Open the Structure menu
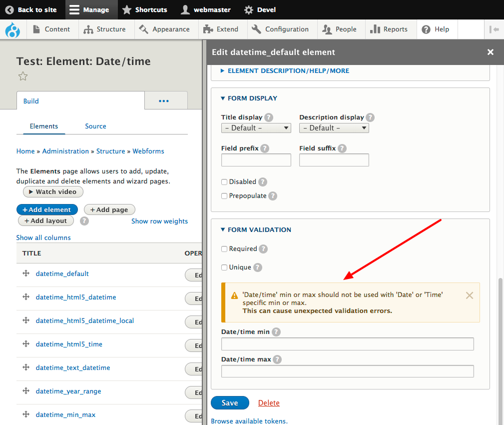504x425 pixels. pyautogui.click(x=105, y=29)
